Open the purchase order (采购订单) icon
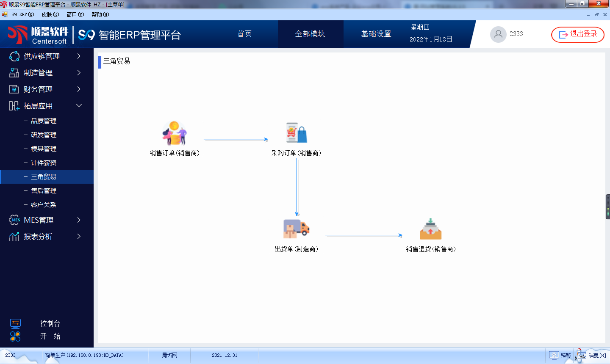This screenshot has height=364, width=610. [297, 133]
